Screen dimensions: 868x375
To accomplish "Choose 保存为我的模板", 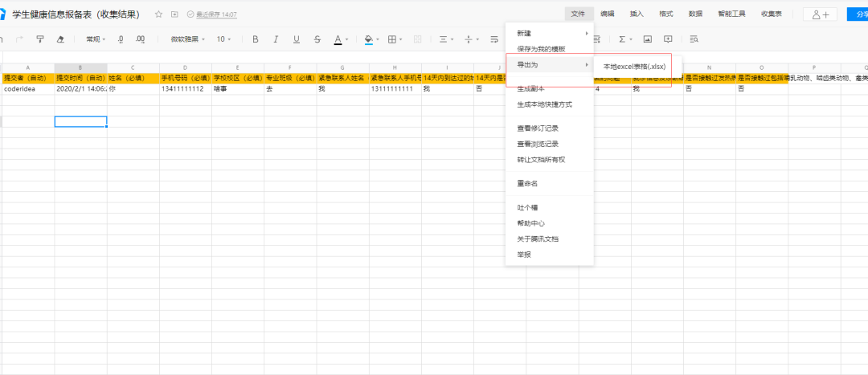I will (x=549, y=49).
